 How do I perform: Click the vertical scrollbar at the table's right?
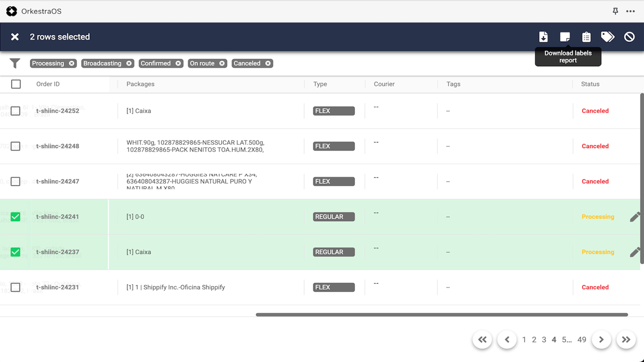642,179
